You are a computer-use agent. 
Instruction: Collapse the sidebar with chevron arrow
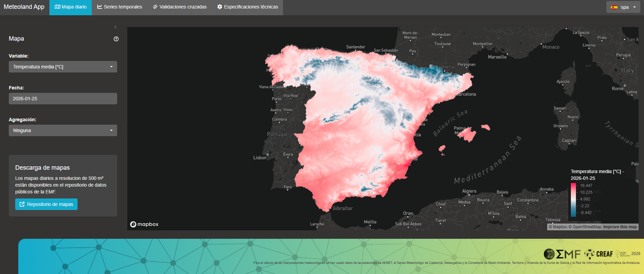(x=115, y=27)
